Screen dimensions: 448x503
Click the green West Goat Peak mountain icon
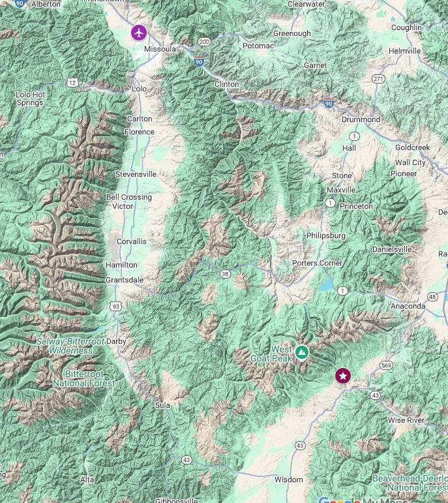coord(301,352)
